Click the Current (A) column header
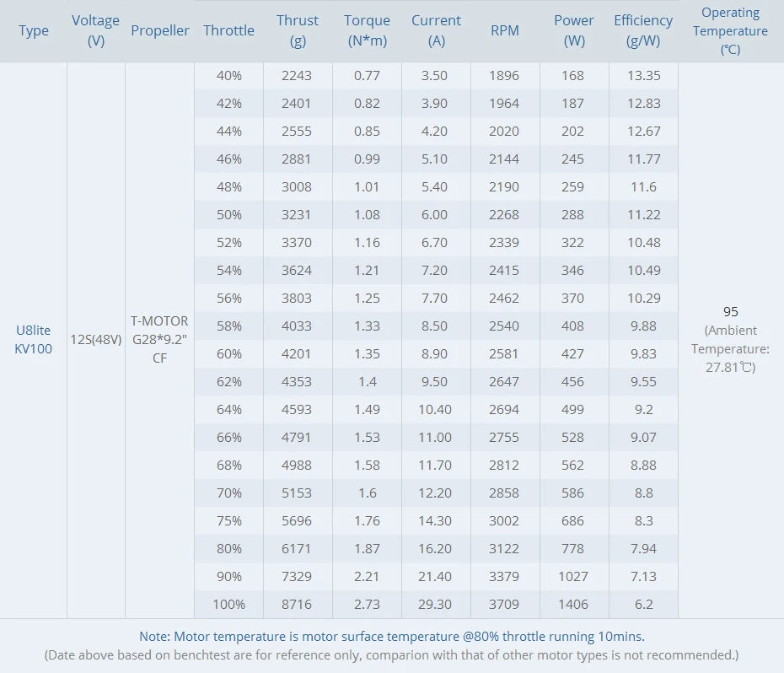 [436, 30]
